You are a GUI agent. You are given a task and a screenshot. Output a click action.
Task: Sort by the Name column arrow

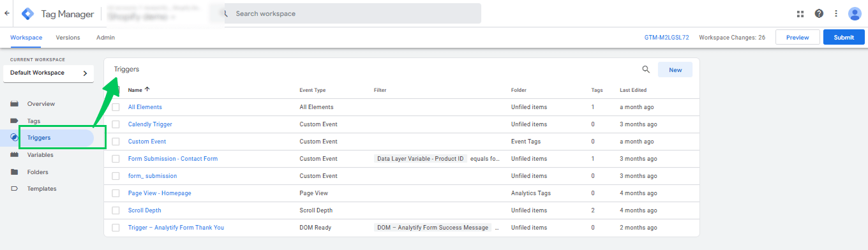(x=147, y=90)
